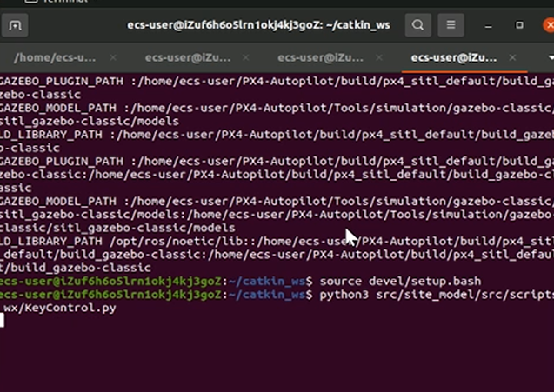Open a new terminal tab
The image size is (554, 392).
point(15,25)
